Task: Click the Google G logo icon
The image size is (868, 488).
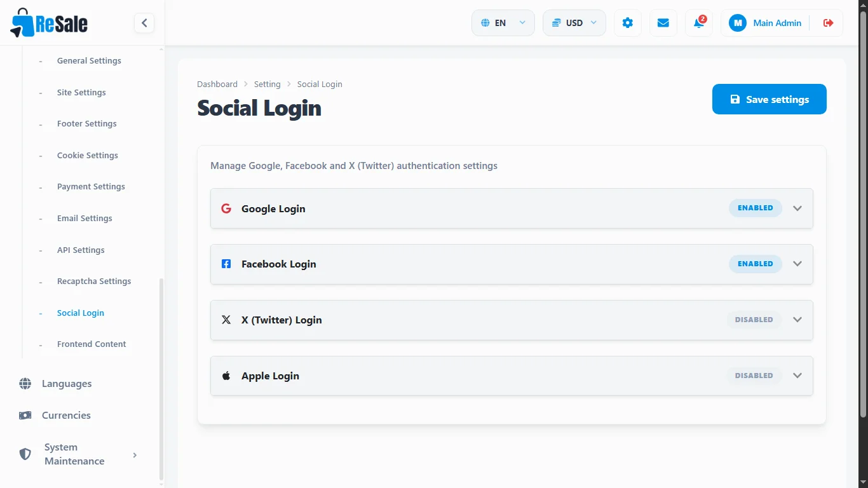Action: (x=226, y=208)
